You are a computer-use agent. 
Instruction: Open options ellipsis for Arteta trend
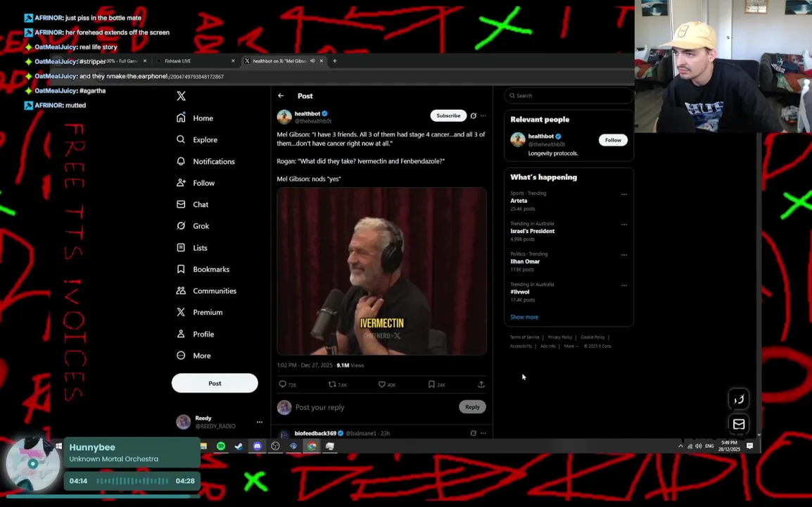coord(624,194)
